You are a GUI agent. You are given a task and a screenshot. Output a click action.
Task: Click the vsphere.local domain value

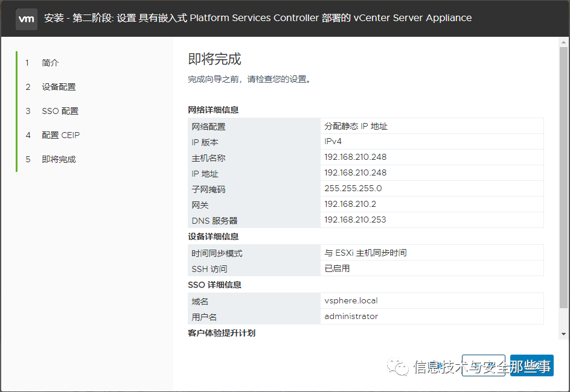(x=351, y=300)
